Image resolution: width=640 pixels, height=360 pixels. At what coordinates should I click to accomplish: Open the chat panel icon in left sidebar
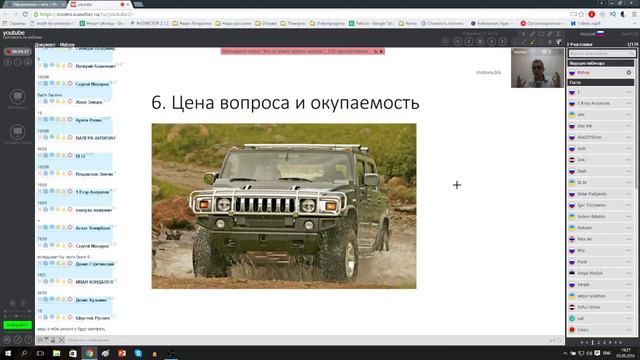click(18, 97)
